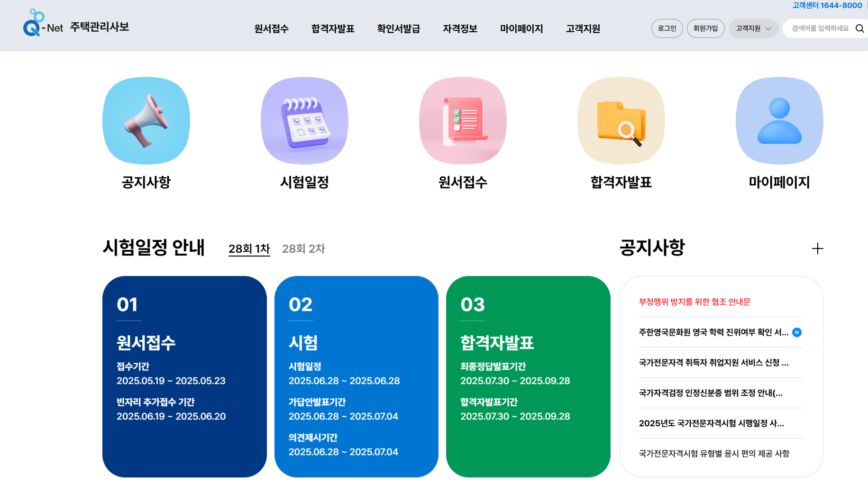Screen dimensions: 868x485
Task: Open the 마이페이지 menu in top navigation
Action: (521, 28)
